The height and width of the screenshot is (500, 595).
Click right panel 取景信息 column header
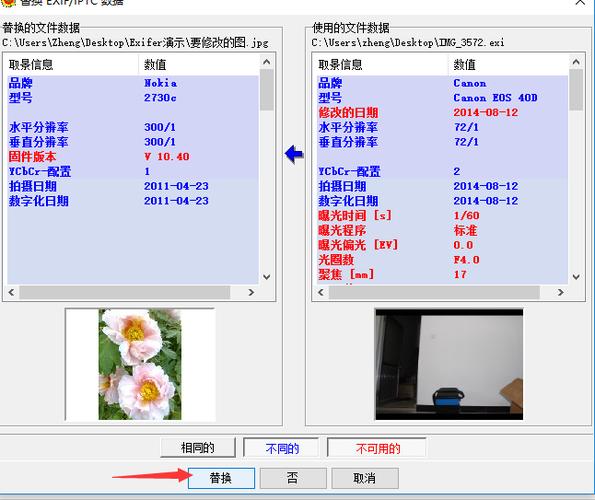tap(382, 65)
